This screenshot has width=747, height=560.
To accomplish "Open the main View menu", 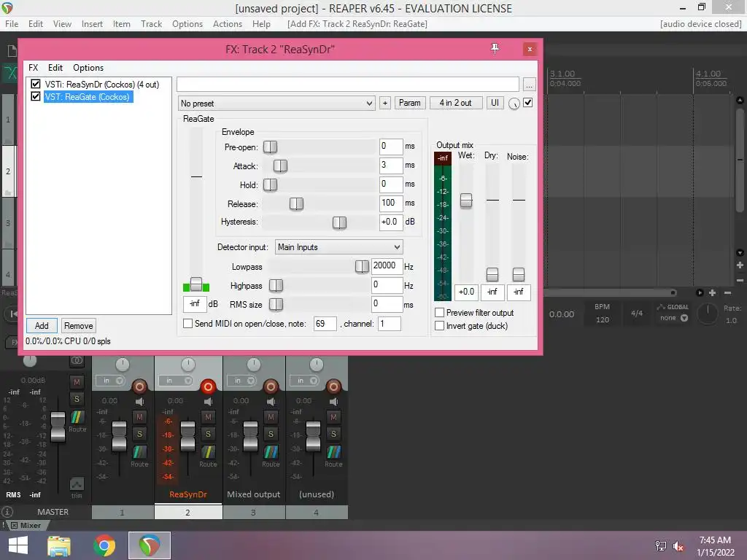I will point(62,24).
